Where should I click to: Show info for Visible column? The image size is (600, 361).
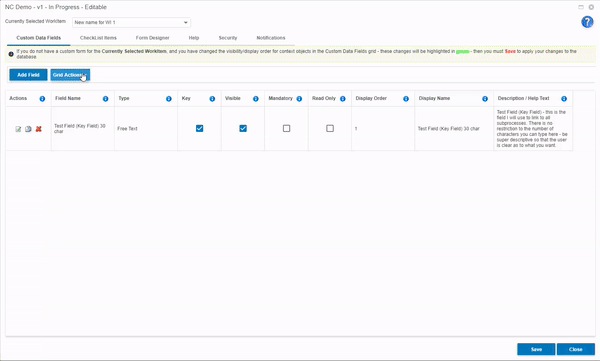click(256, 99)
